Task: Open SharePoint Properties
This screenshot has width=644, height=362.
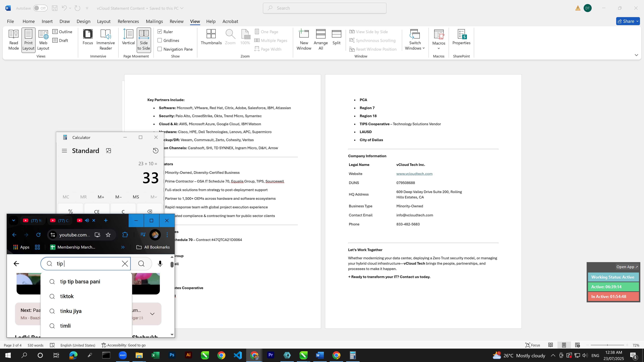Action: coord(461,38)
